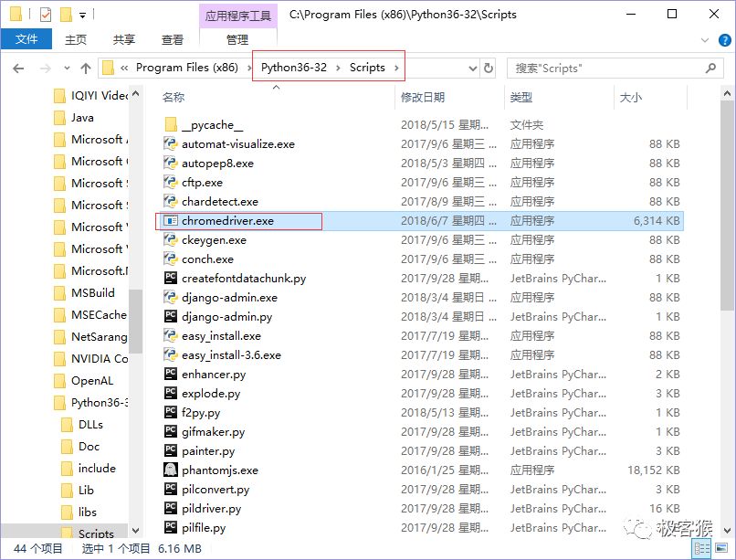Screen dimensions: 736x560
Task: Select the pilconvert.py file name
Action: [216, 490]
